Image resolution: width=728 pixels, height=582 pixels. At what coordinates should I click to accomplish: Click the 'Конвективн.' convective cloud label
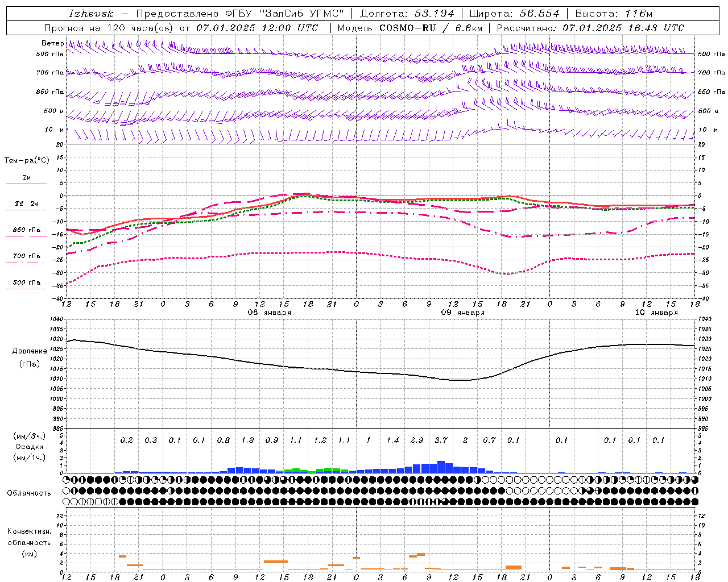(30, 531)
